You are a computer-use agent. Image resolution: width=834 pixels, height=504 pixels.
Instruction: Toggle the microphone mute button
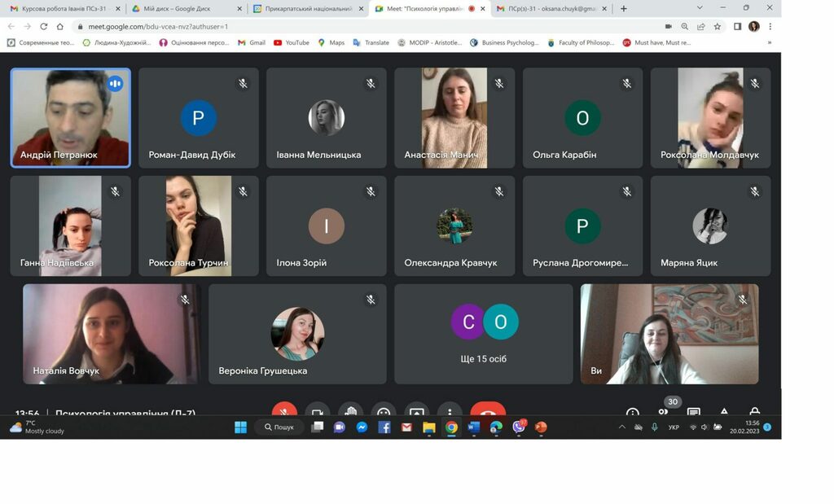[x=284, y=411]
